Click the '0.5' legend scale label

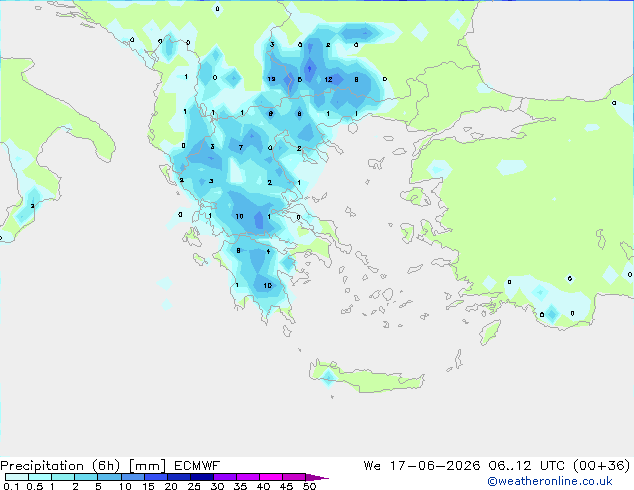(35, 486)
